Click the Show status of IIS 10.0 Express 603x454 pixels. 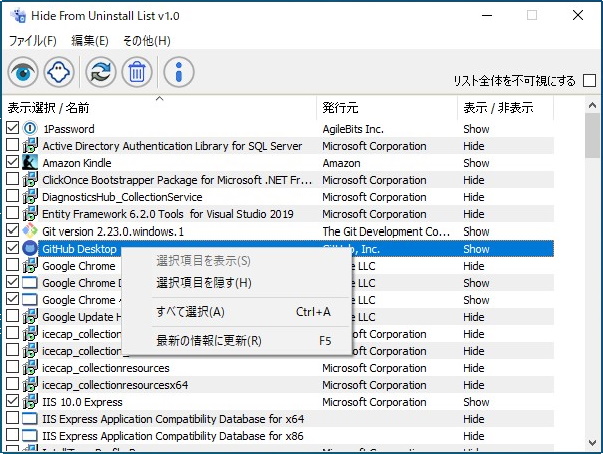coord(476,402)
